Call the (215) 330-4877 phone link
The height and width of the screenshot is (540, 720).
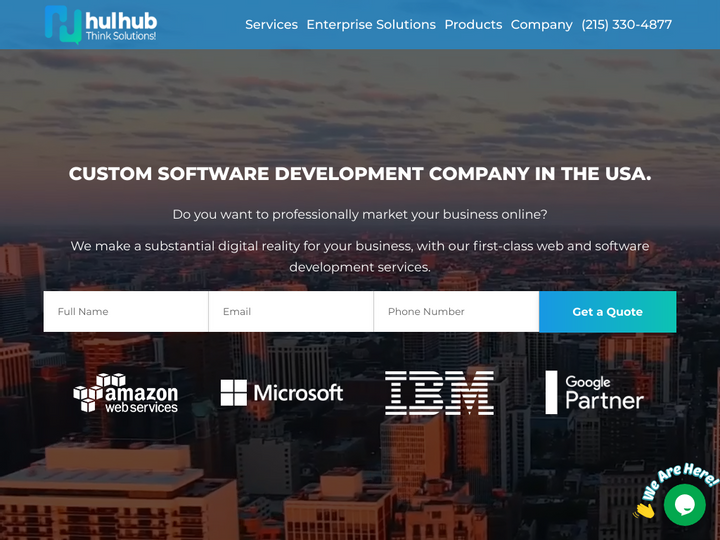tap(626, 24)
